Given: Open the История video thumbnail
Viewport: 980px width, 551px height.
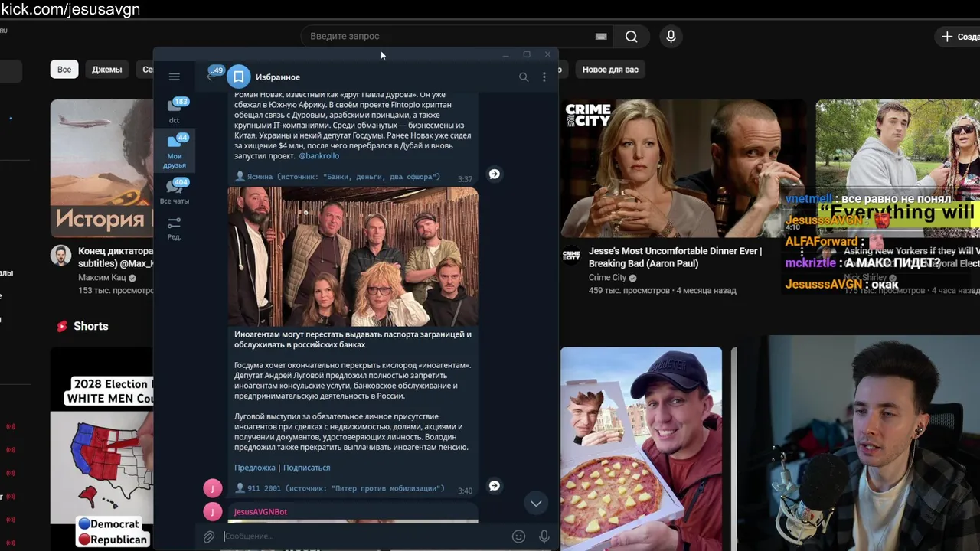Looking at the screenshot, I should click(x=102, y=168).
